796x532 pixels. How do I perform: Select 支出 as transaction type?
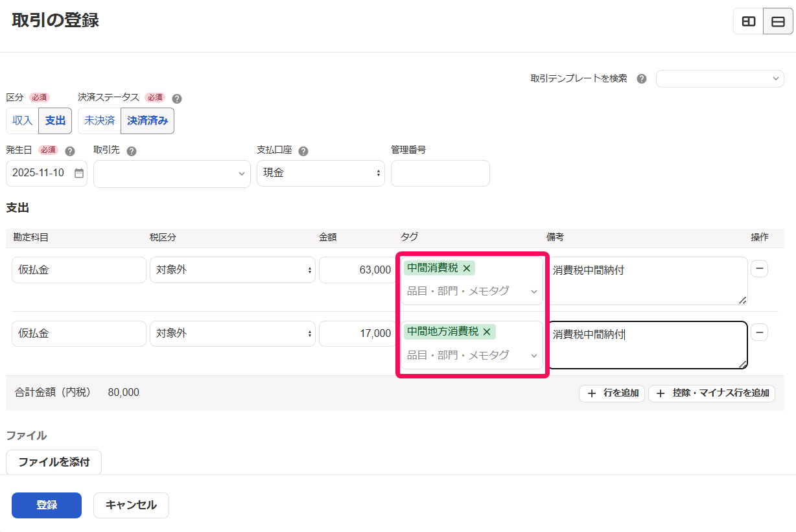tap(55, 121)
